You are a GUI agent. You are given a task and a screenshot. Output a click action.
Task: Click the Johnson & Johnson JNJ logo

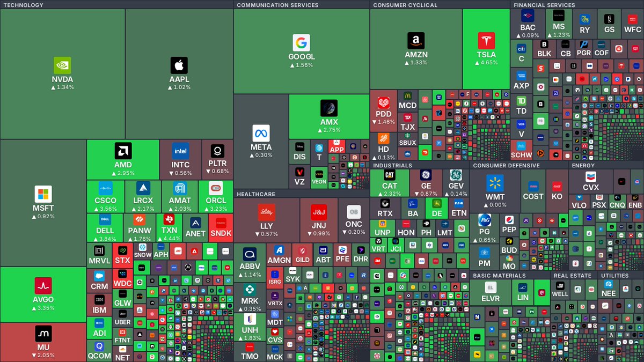pyautogui.click(x=319, y=212)
